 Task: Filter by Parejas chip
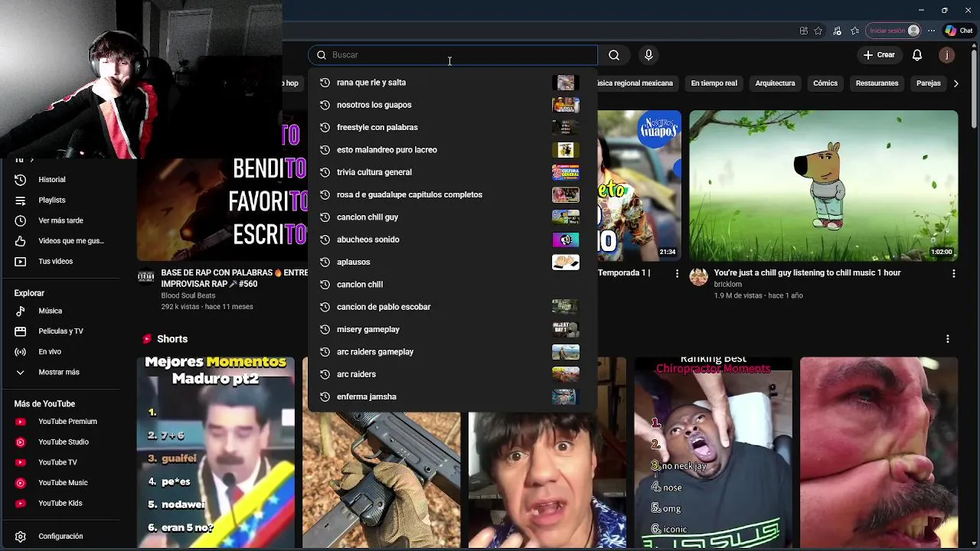pyautogui.click(x=928, y=83)
